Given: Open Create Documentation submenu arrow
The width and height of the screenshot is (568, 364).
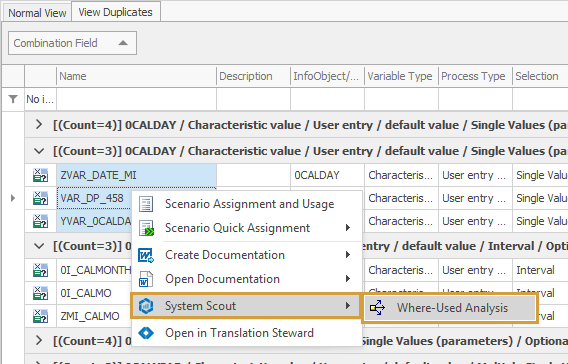Looking at the screenshot, I should (348, 255).
